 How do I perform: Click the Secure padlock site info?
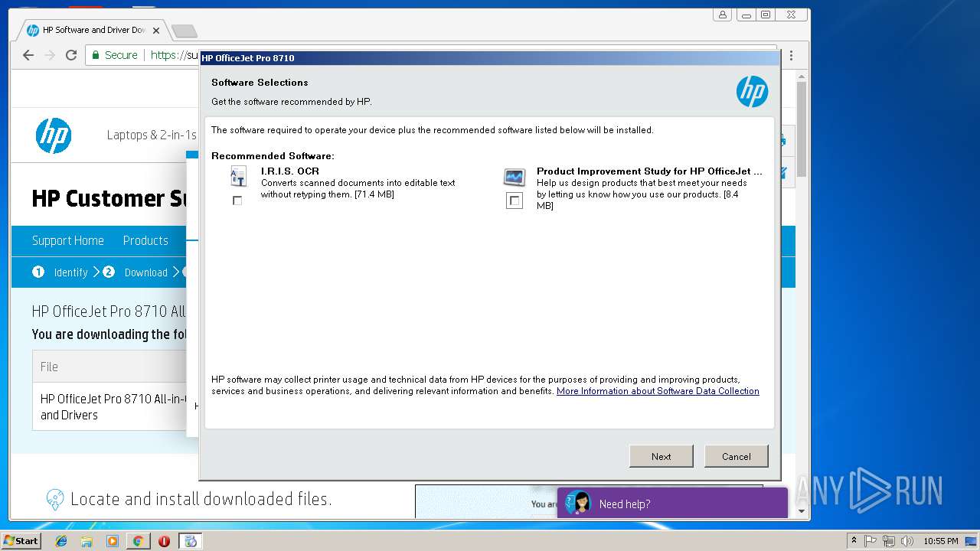pyautogui.click(x=115, y=55)
